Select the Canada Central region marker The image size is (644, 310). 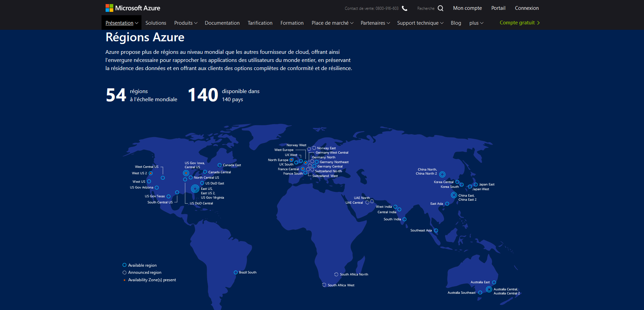[x=205, y=172]
